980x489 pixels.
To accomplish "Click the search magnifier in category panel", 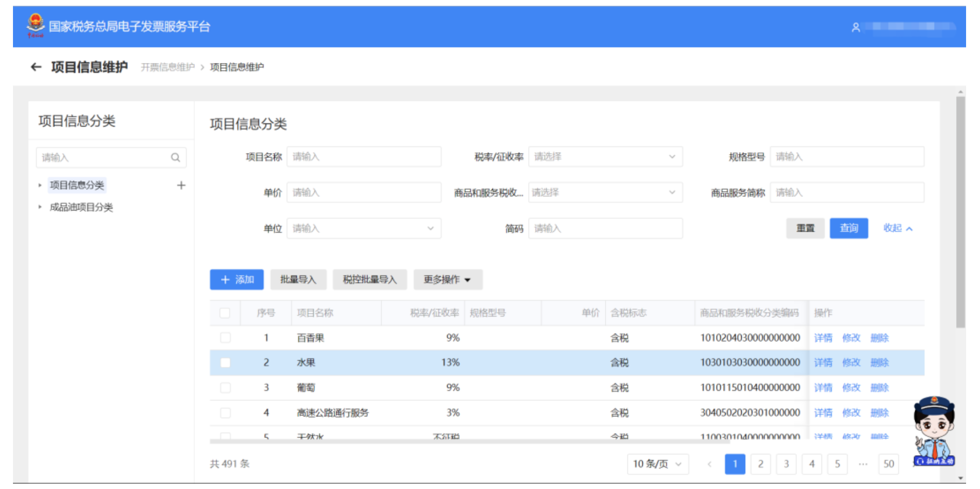I will pyautogui.click(x=176, y=157).
